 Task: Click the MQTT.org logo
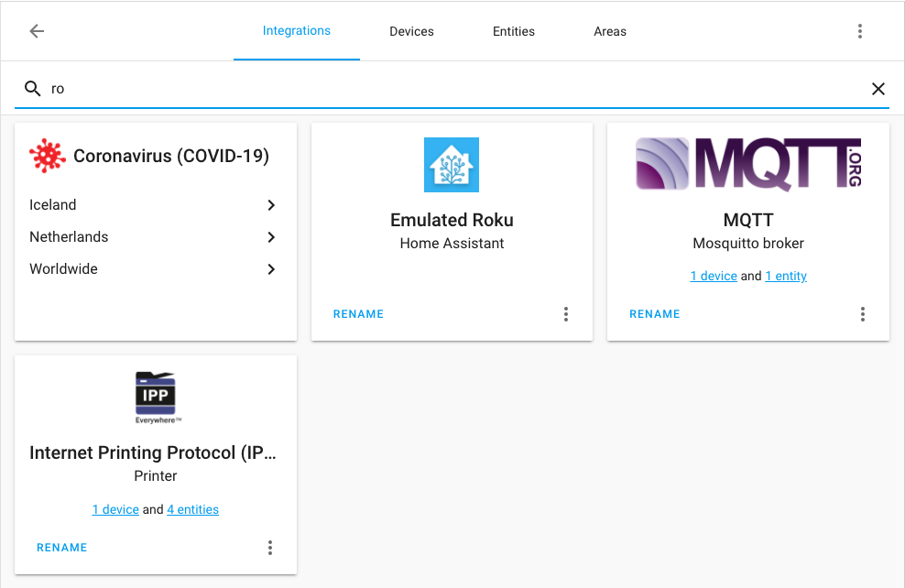[747, 163]
